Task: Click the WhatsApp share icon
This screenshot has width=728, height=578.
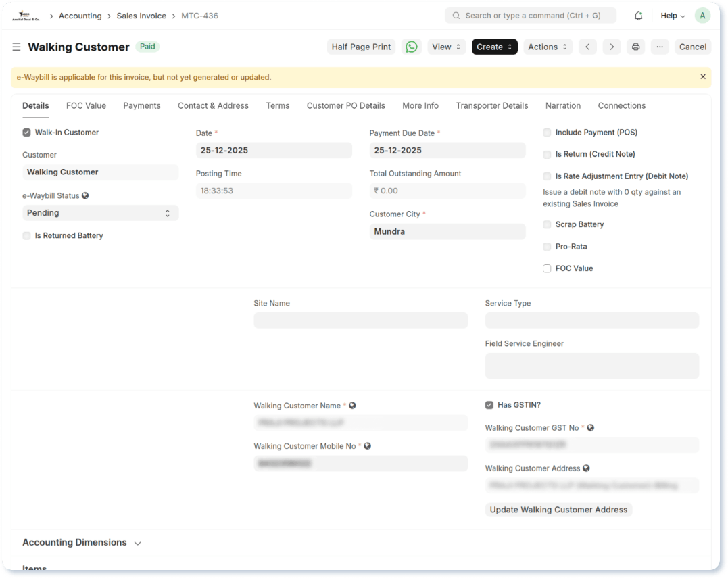Action: point(412,47)
